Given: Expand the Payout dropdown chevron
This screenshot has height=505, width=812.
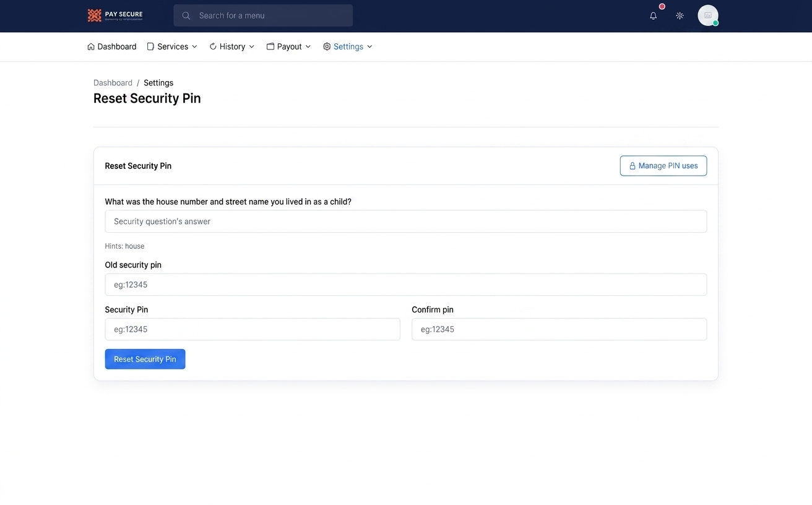Looking at the screenshot, I should click(x=308, y=46).
